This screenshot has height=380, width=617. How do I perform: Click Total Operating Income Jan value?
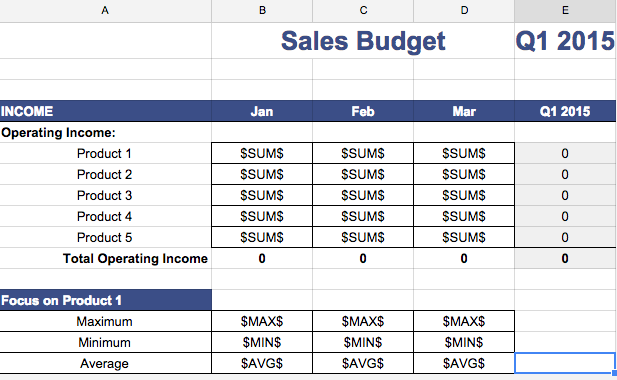(262, 258)
